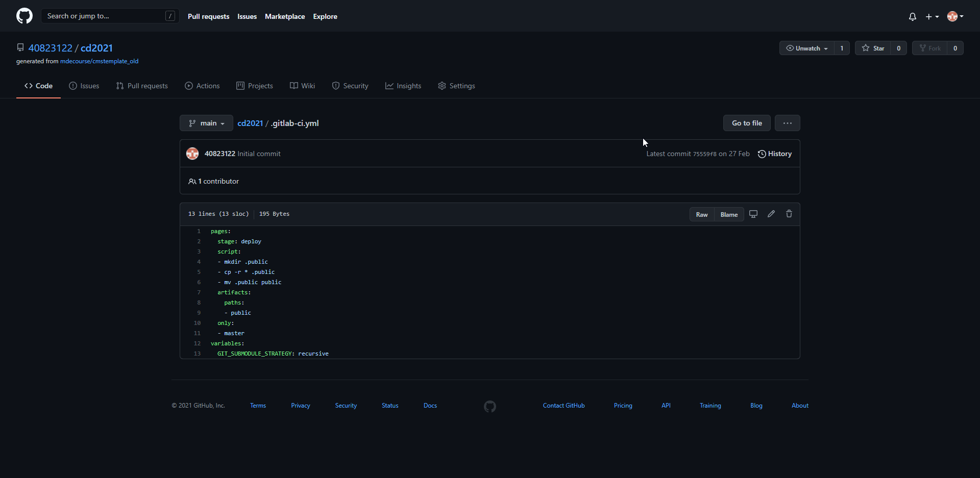Click the trash delete file icon

pyautogui.click(x=789, y=214)
